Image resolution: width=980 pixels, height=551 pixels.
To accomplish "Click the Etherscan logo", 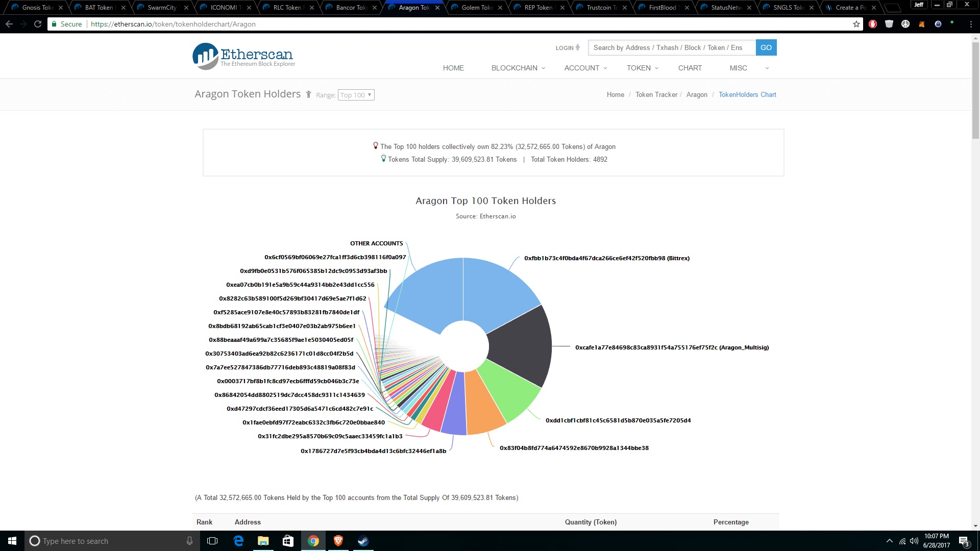I will point(243,56).
